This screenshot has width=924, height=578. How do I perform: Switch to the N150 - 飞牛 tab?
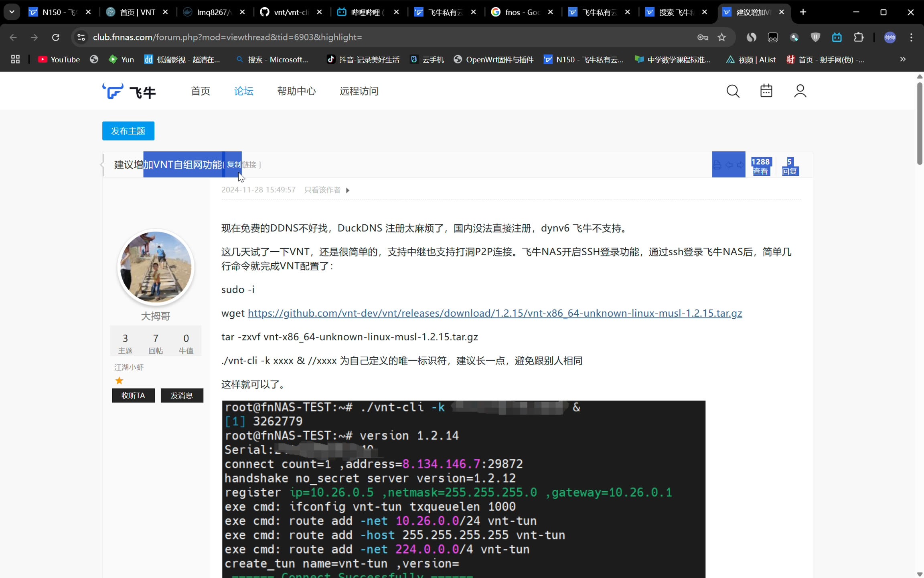[59, 12]
